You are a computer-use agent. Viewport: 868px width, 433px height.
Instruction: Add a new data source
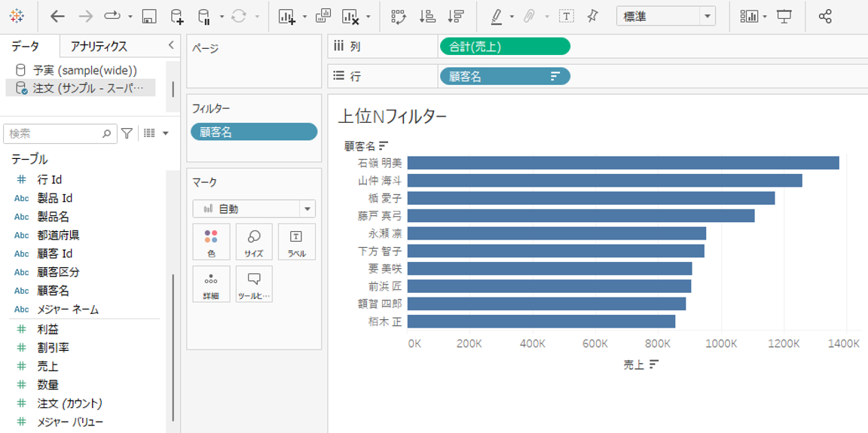tap(176, 17)
